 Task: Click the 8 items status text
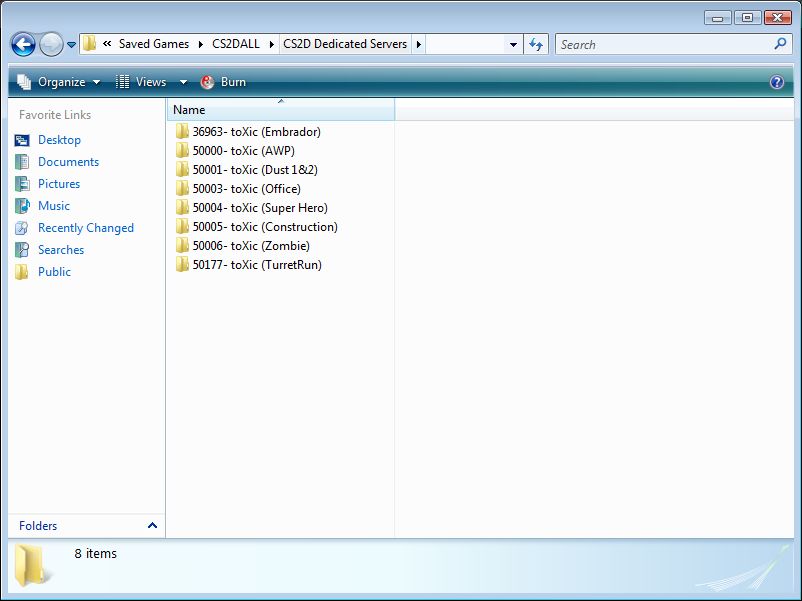tap(96, 553)
